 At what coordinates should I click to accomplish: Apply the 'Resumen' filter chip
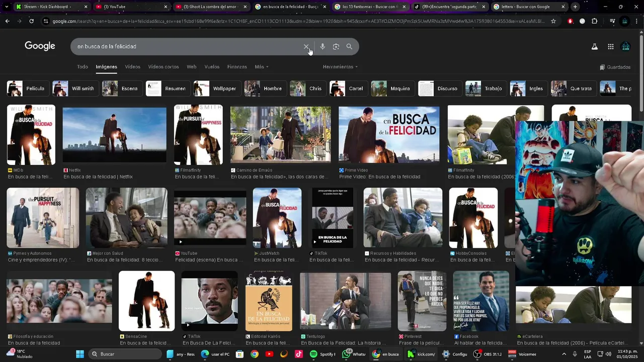167,88
